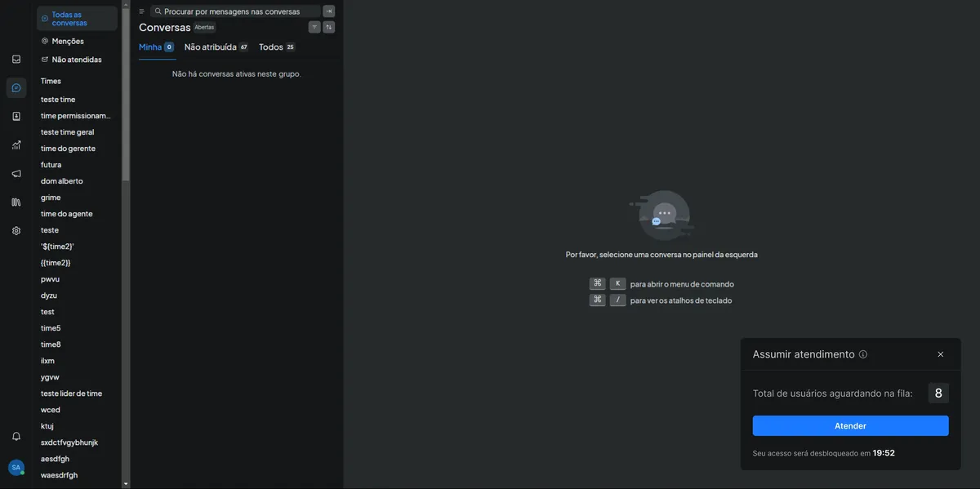
Task: Close the Assumir atendimento popup
Action: 940,354
